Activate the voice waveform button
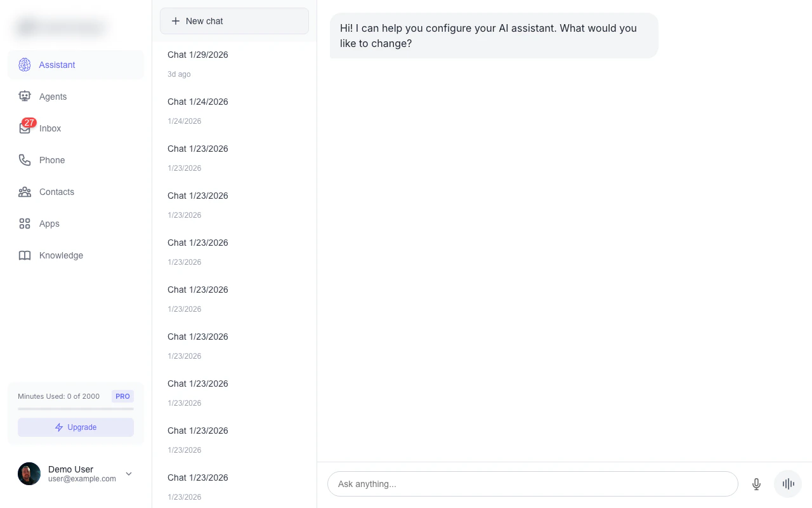 pos(788,484)
